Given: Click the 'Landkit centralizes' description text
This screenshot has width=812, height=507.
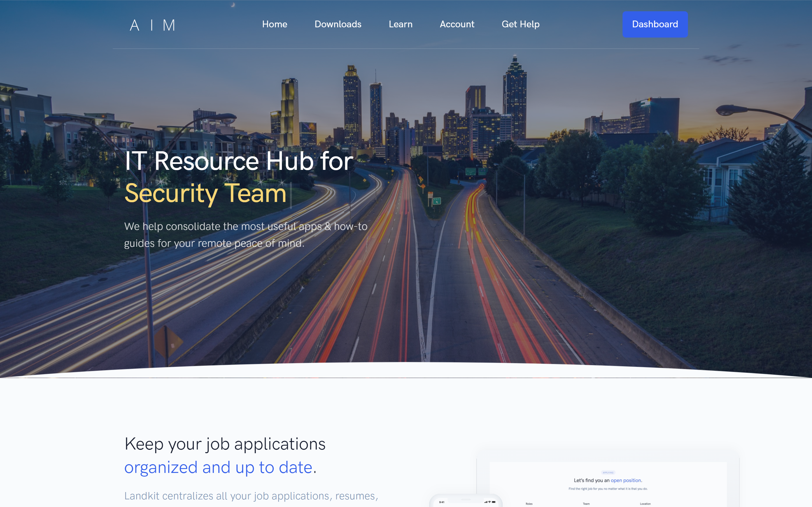Looking at the screenshot, I should (251, 496).
